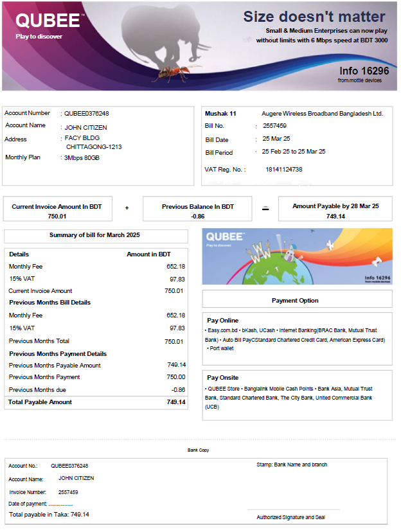This screenshot has width=401, height=532.
Task: Click the QUBEE logo in the header
Action: [47, 21]
